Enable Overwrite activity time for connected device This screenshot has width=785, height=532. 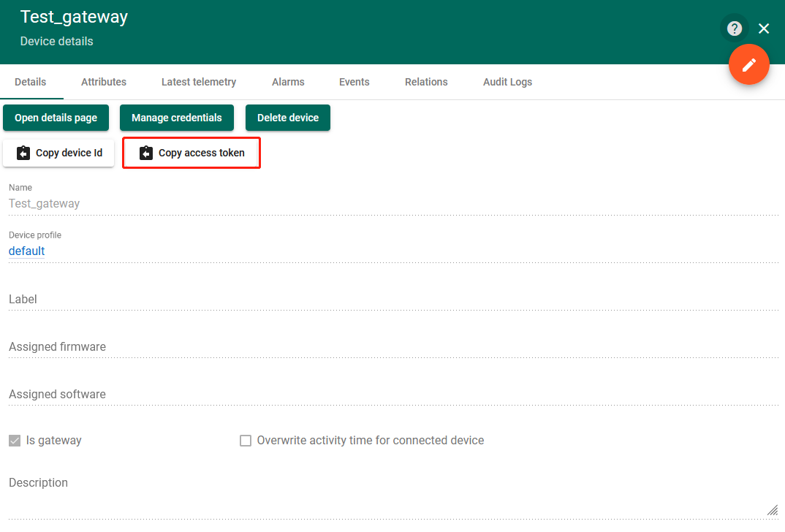point(246,441)
